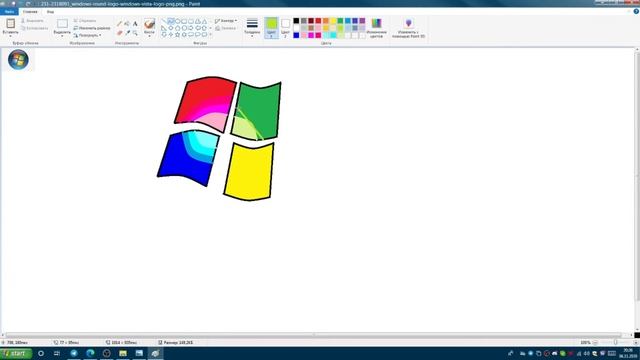This screenshot has height=360, width=640.
Task: Choose the Right triangle shape
Action: pyautogui.click(x=164, y=28)
